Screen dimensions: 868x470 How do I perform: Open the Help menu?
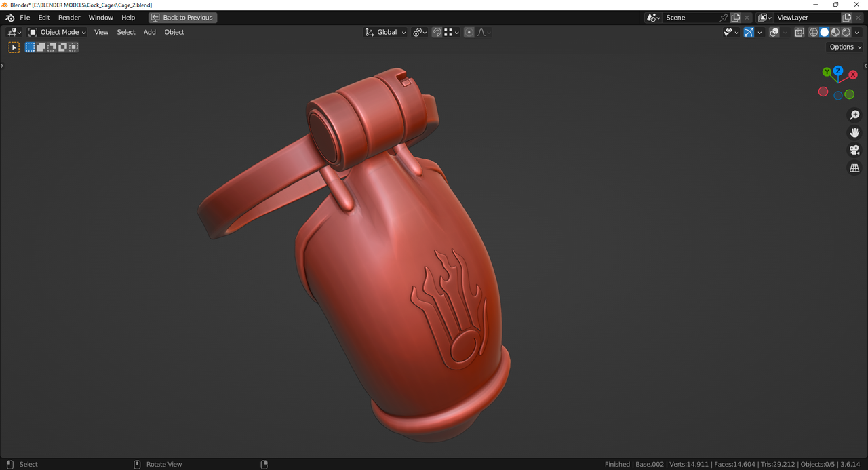[128, 18]
